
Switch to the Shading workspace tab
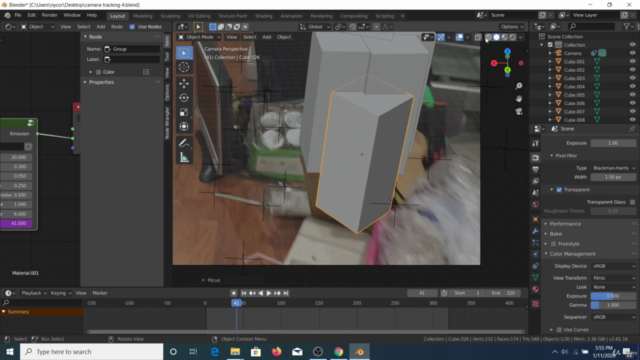click(x=264, y=16)
